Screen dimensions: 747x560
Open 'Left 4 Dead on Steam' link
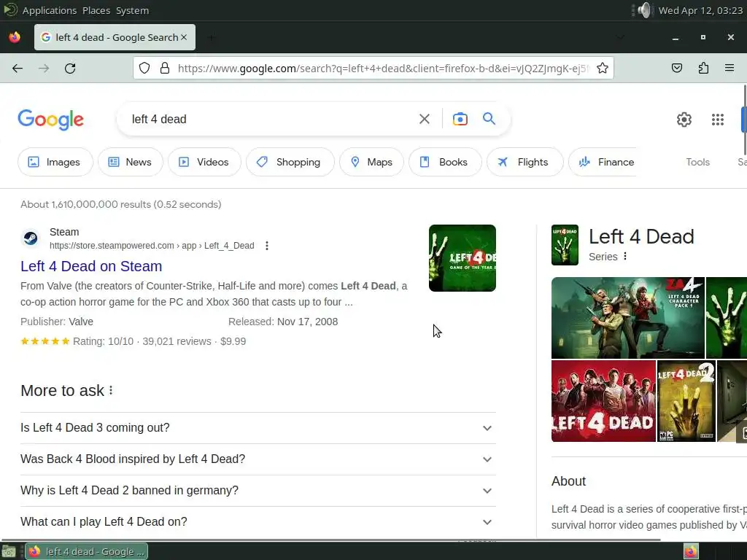(91, 266)
